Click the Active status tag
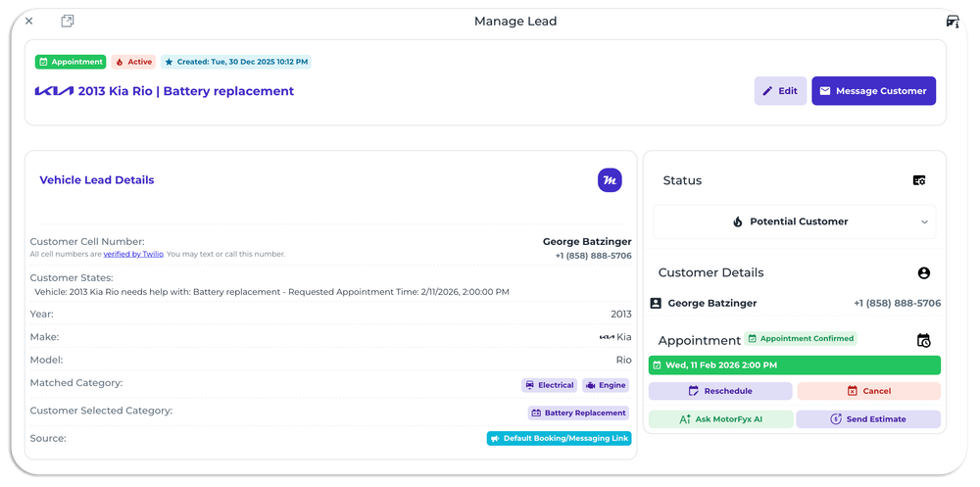The image size is (980, 487). 134,62
